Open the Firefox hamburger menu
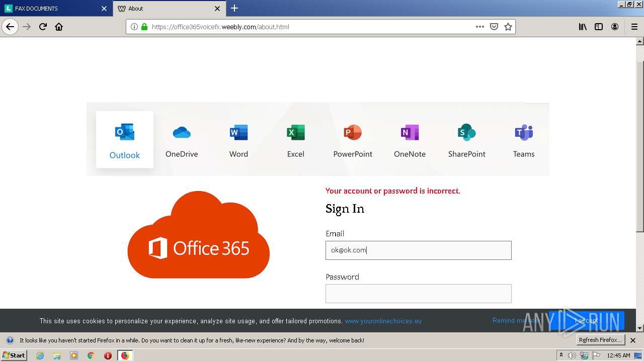644x362 pixels. [x=634, y=27]
